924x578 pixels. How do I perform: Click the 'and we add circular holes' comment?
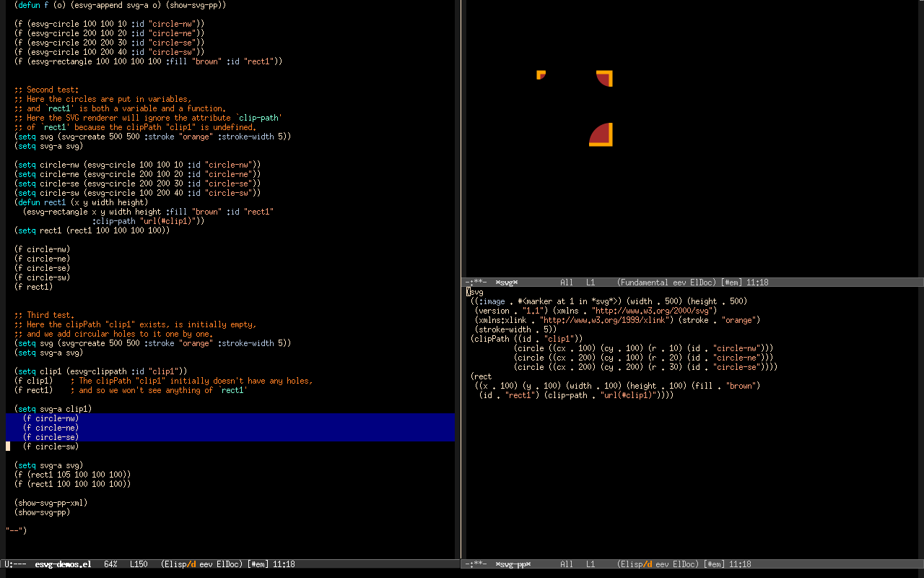click(x=113, y=334)
